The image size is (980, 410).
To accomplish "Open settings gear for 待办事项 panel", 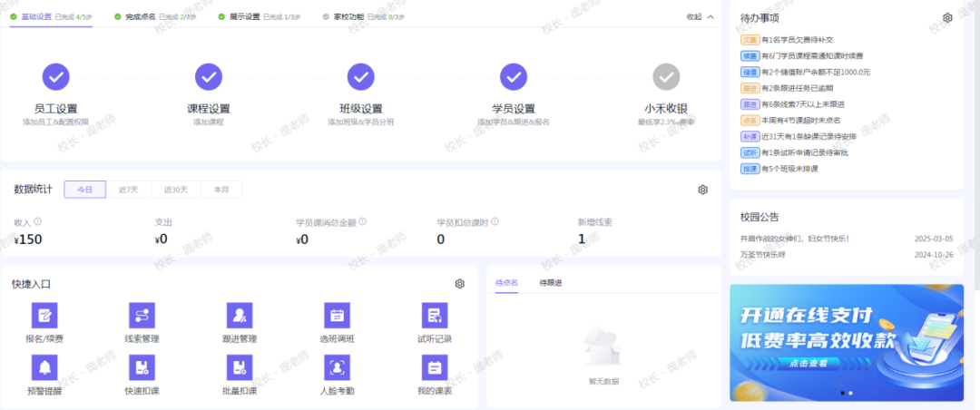I will (x=947, y=17).
